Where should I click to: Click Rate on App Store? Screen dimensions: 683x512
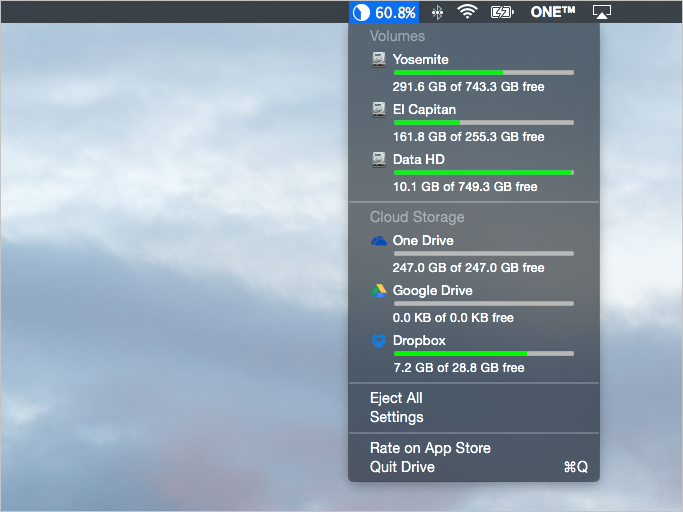point(430,448)
